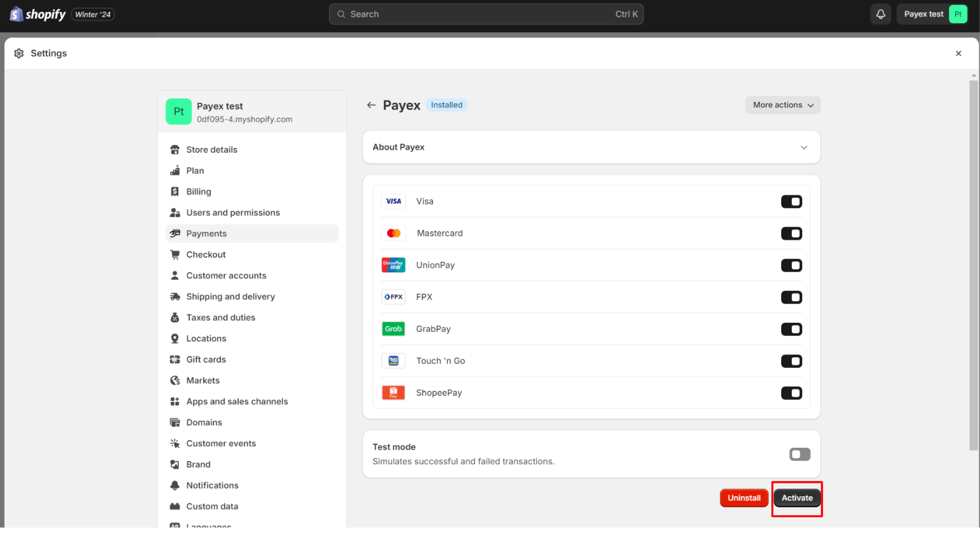Open Gift cards settings

tap(252, 360)
